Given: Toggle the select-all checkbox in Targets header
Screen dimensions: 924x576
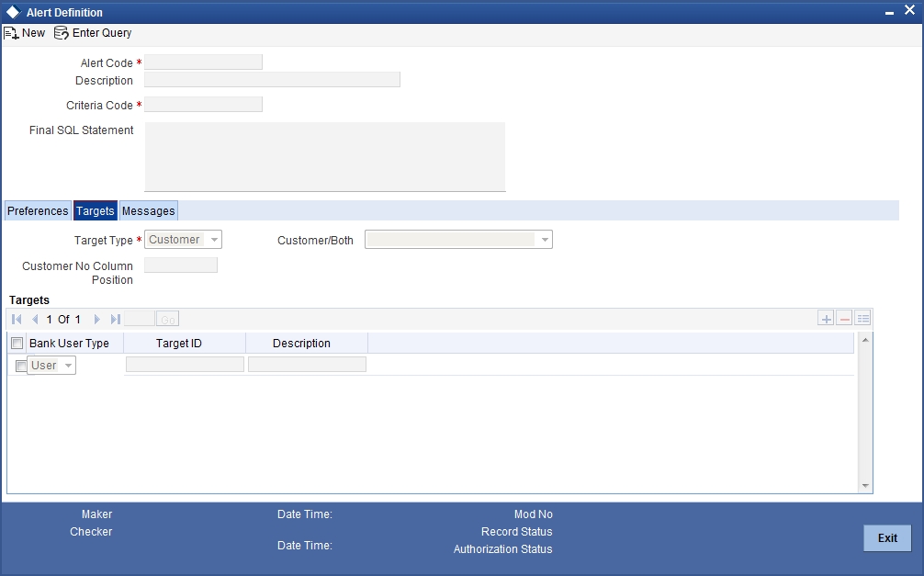Looking at the screenshot, I should click(x=17, y=344).
